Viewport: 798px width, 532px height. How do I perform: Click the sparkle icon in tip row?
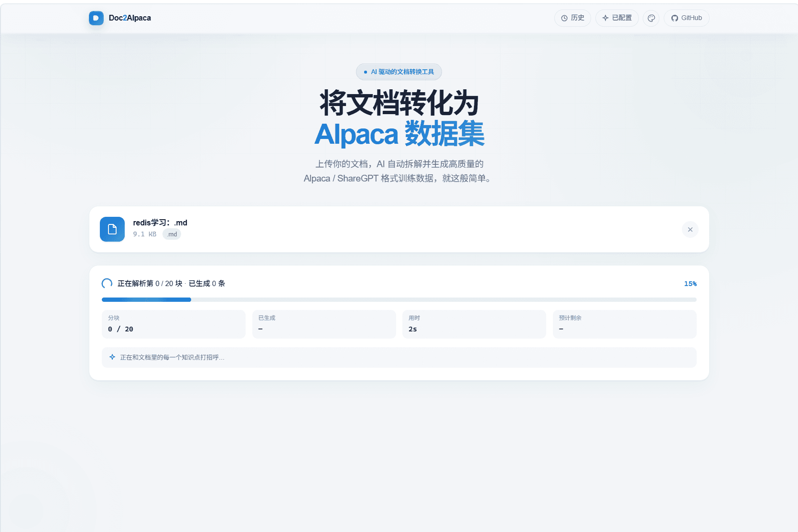112,357
